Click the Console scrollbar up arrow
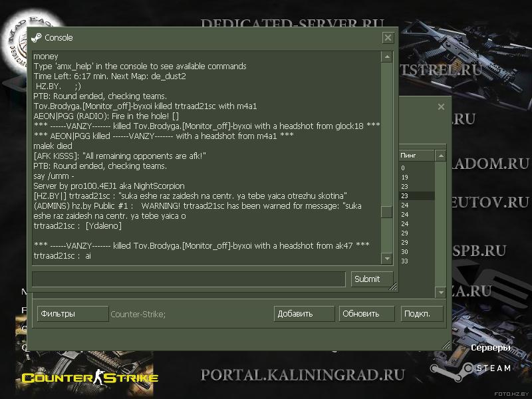 pyautogui.click(x=387, y=57)
